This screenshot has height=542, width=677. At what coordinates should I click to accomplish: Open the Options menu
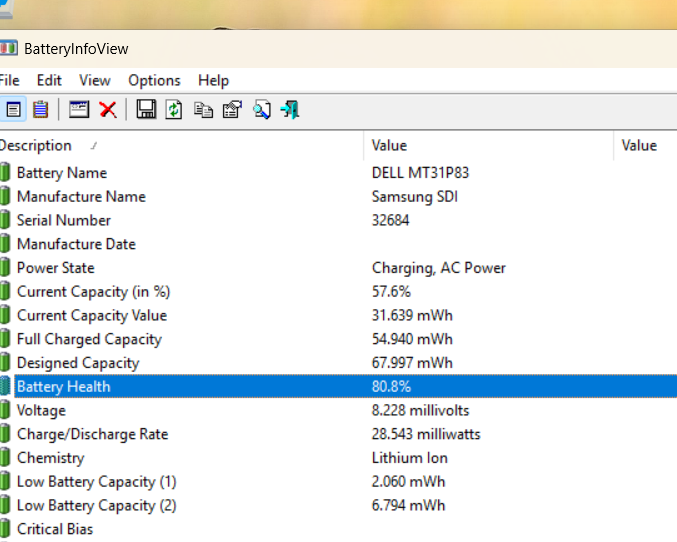(x=154, y=80)
